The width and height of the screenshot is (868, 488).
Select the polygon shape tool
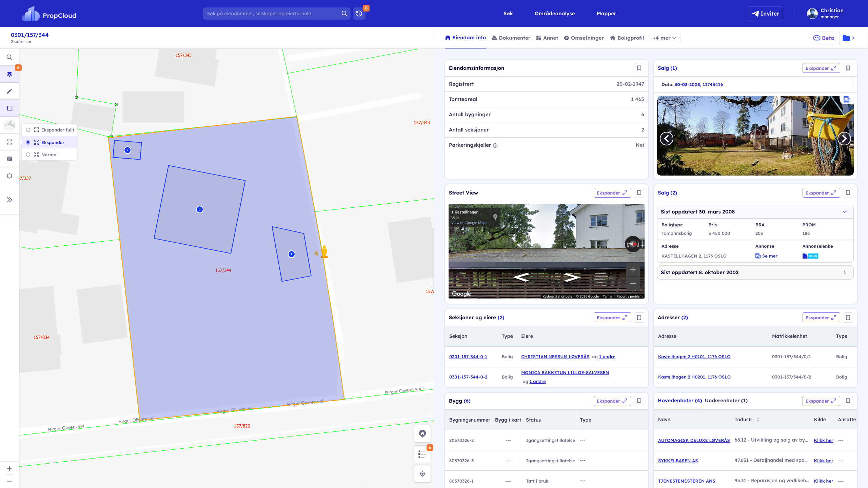(9, 176)
